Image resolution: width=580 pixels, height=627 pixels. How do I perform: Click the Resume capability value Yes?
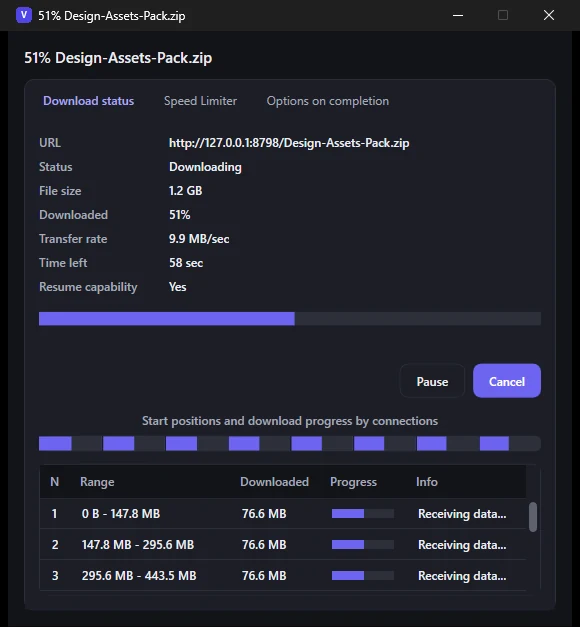pos(177,287)
